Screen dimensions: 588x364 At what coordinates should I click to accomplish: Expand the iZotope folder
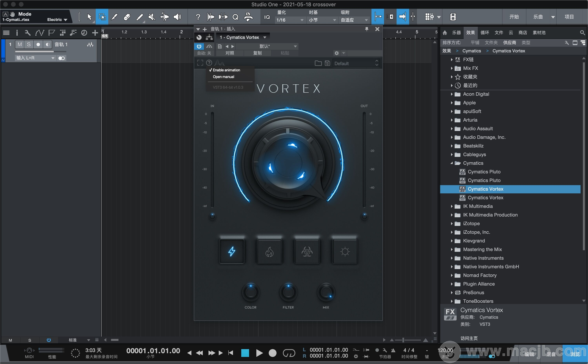pyautogui.click(x=451, y=224)
